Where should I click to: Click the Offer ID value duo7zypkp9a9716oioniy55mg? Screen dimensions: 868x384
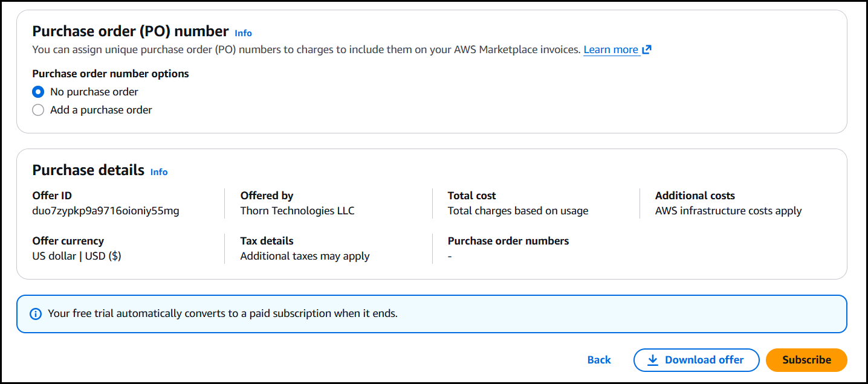(x=106, y=211)
